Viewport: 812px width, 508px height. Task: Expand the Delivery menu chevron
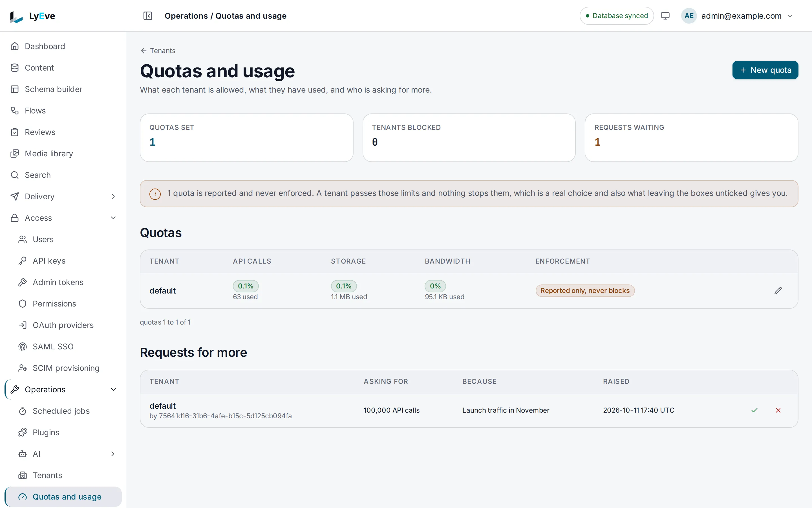pyautogui.click(x=113, y=196)
